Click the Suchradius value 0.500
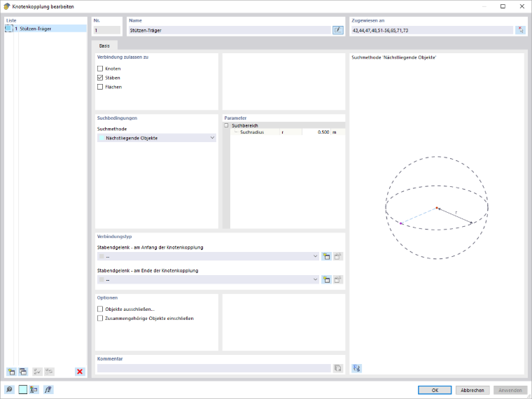The height and width of the screenshot is (399, 532). [316, 132]
